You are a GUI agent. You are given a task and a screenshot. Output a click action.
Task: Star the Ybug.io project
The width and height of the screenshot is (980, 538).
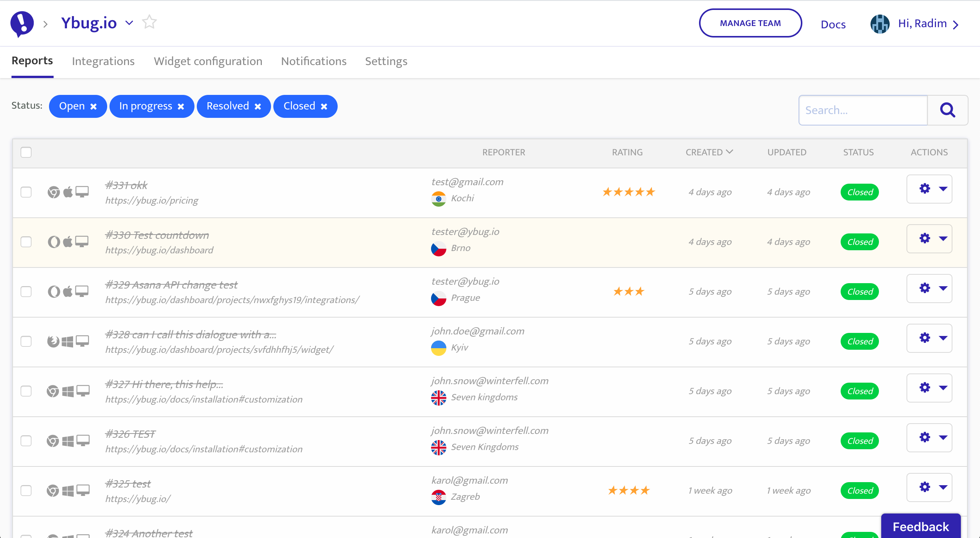(149, 22)
